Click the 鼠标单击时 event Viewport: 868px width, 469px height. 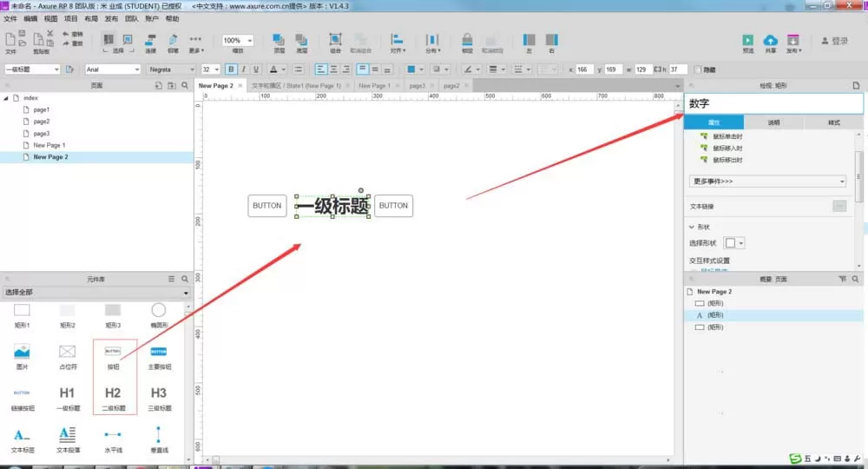click(727, 136)
